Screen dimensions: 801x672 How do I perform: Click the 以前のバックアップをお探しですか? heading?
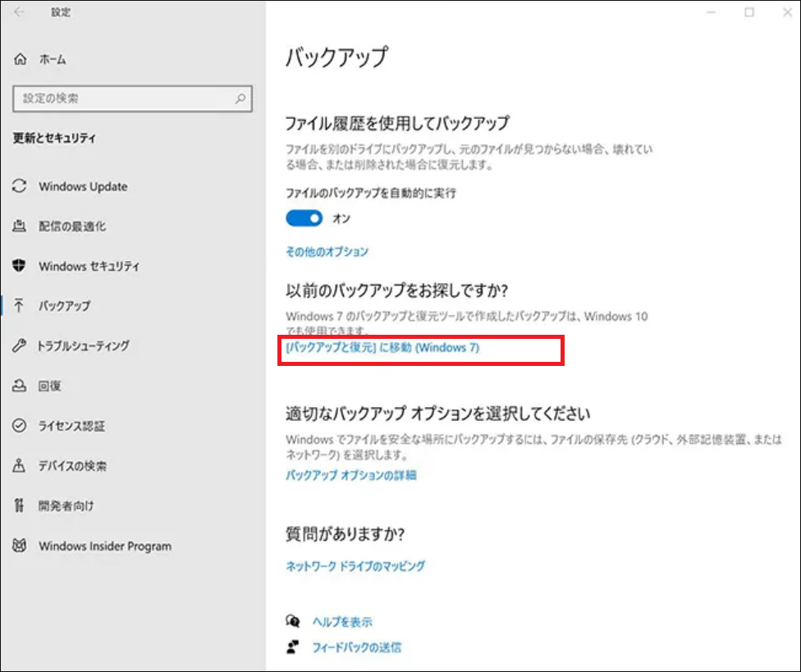[396, 290]
